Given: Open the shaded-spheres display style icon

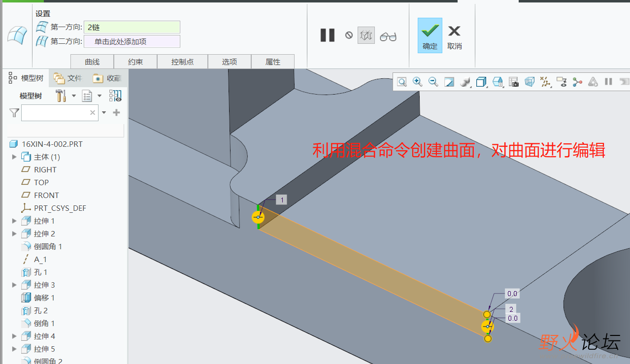Looking at the screenshot, I should (x=465, y=82).
